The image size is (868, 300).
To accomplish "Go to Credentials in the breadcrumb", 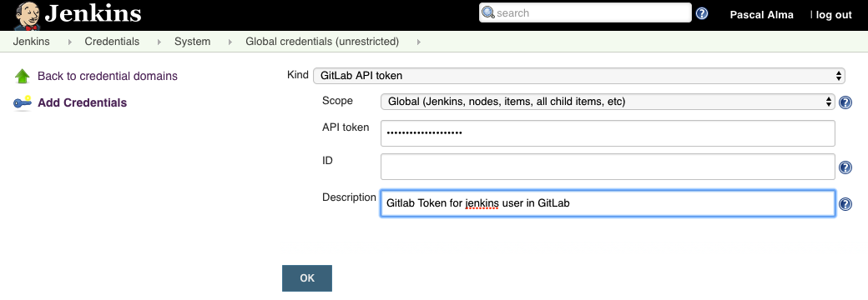I will point(112,42).
